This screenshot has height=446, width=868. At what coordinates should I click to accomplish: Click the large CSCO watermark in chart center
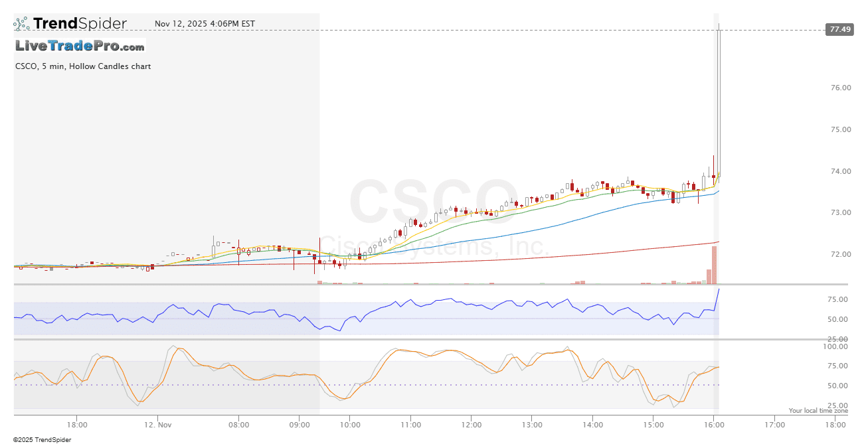pyautogui.click(x=434, y=202)
